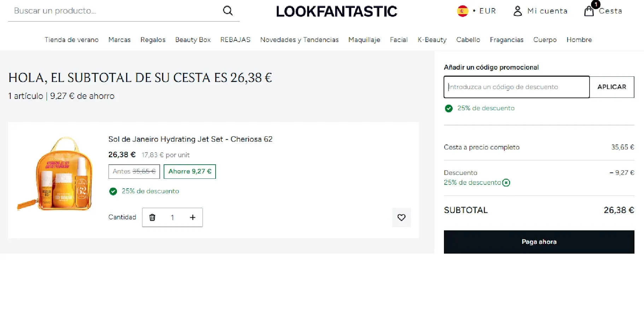
Task: Open the Facial menu
Action: pos(399,40)
